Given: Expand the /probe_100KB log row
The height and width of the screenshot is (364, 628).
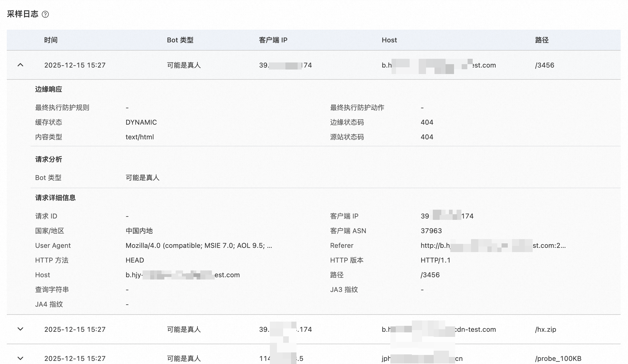Looking at the screenshot, I should click(x=20, y=358).
